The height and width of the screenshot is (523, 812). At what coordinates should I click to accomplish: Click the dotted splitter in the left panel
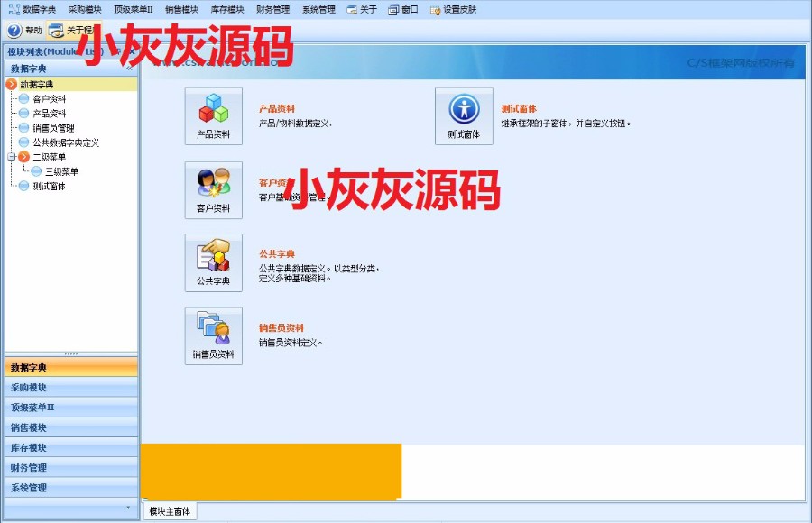70,352
